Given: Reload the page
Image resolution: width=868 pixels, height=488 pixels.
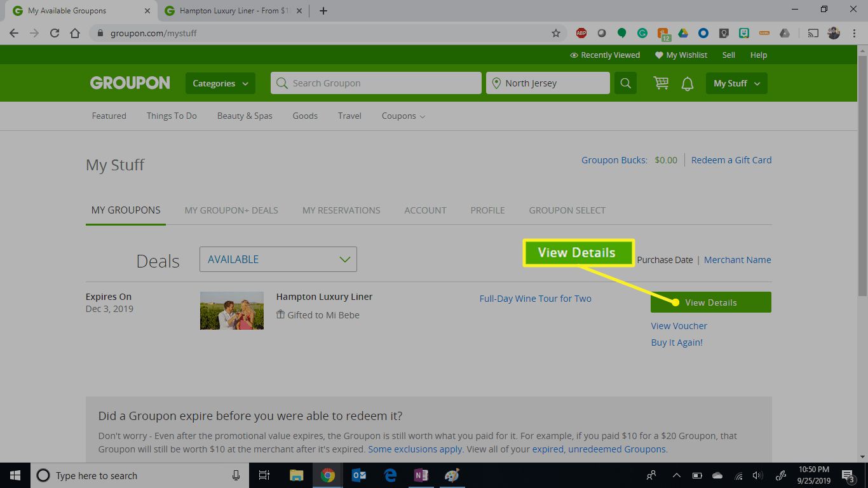Looking at the screenshot, I should 55,33.
